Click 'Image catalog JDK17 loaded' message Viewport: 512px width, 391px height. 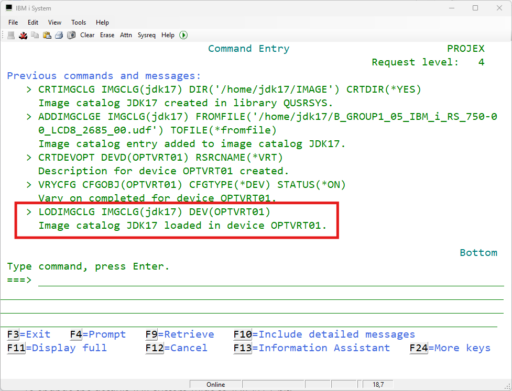182,226
